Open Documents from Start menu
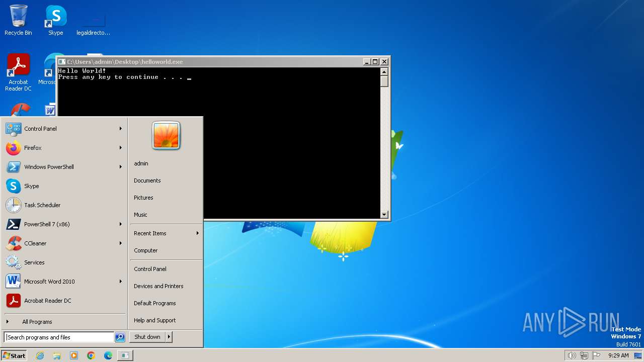The width and height of the screenshot is (644, 362). (x=166, y=180)
